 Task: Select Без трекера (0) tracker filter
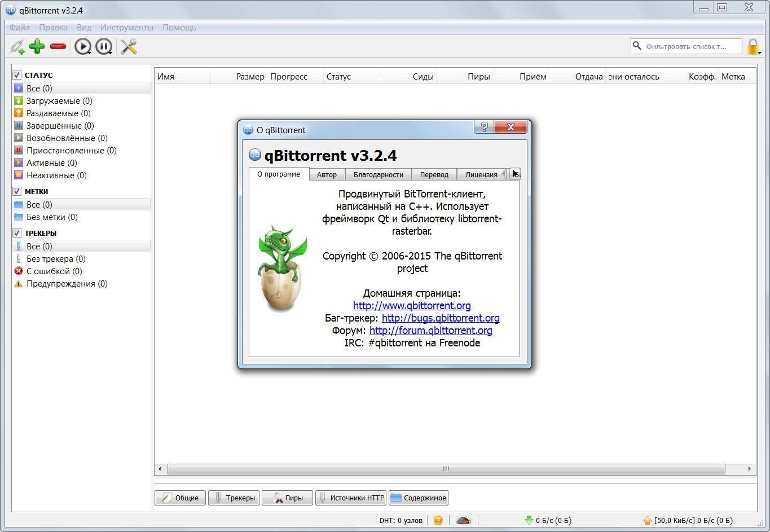pos(82,259)
